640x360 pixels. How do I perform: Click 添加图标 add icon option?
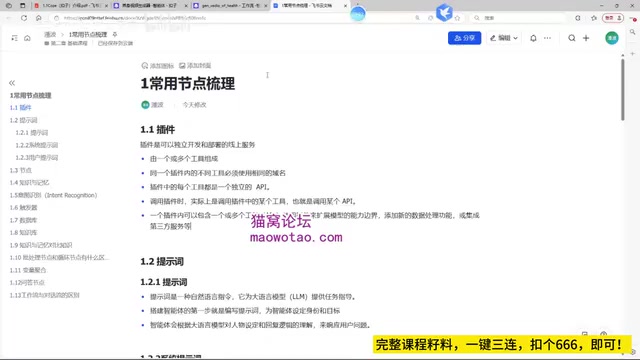pos(158,66)
